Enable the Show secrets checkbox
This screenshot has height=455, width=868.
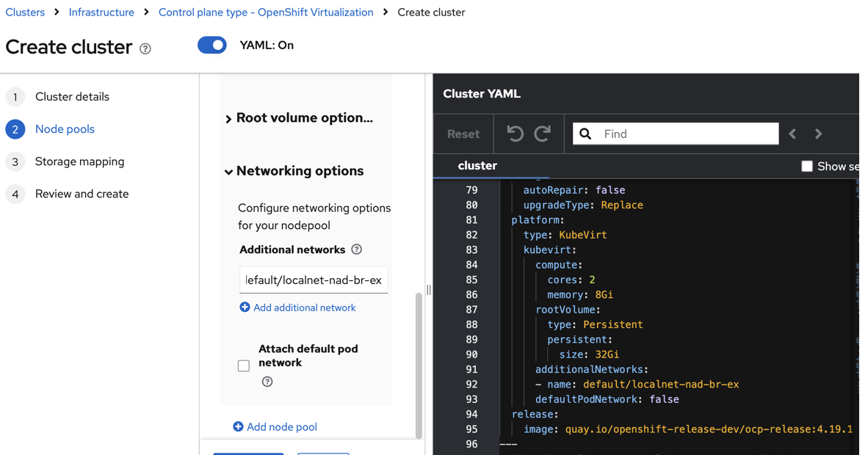[807, 167]
